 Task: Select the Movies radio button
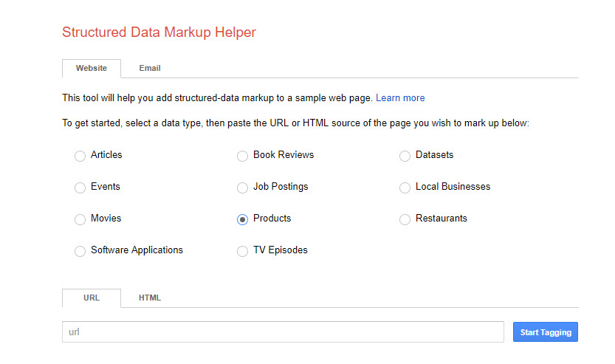click(80, 219)
